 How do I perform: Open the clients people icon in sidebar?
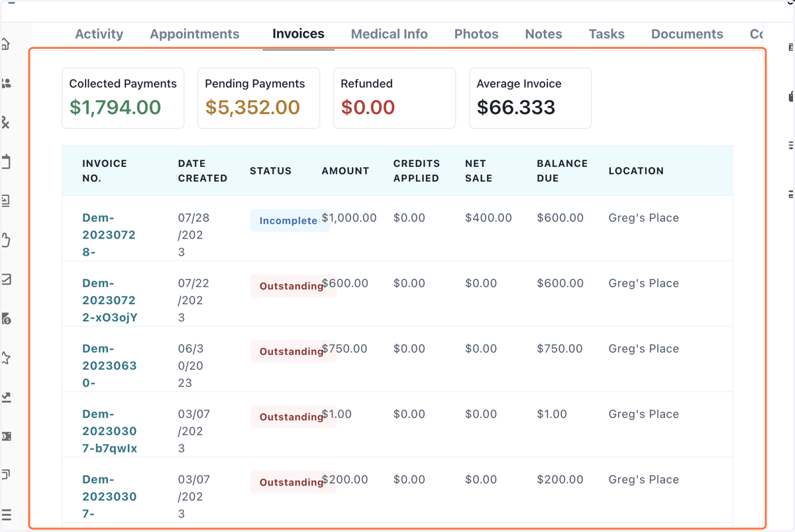click(x=6, y=83)
